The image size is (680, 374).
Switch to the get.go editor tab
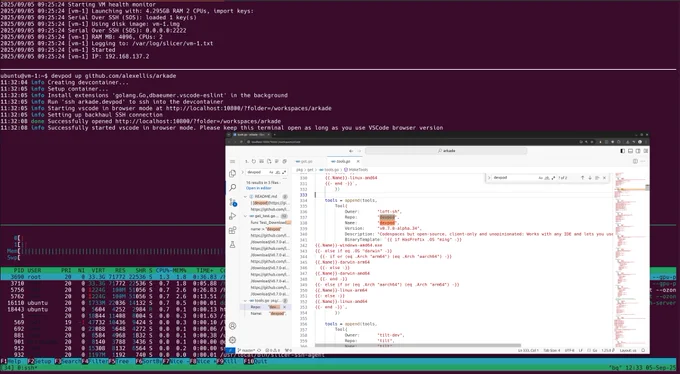[x=308, y=161]
